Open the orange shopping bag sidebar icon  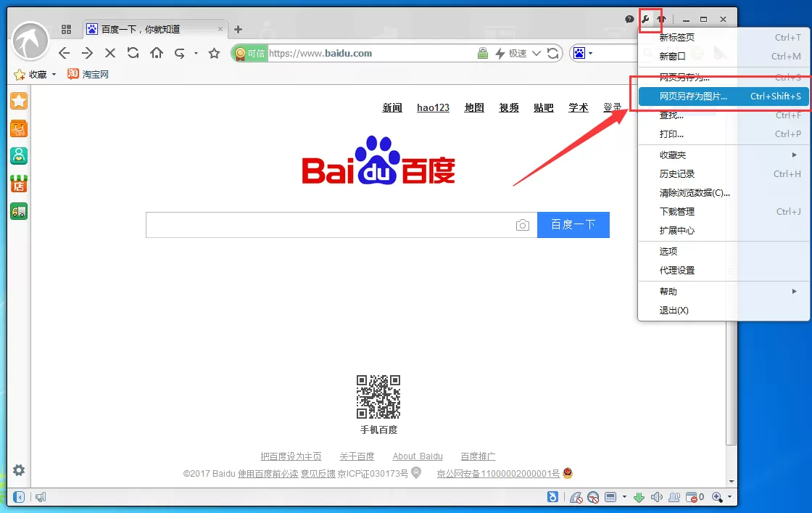19,128
